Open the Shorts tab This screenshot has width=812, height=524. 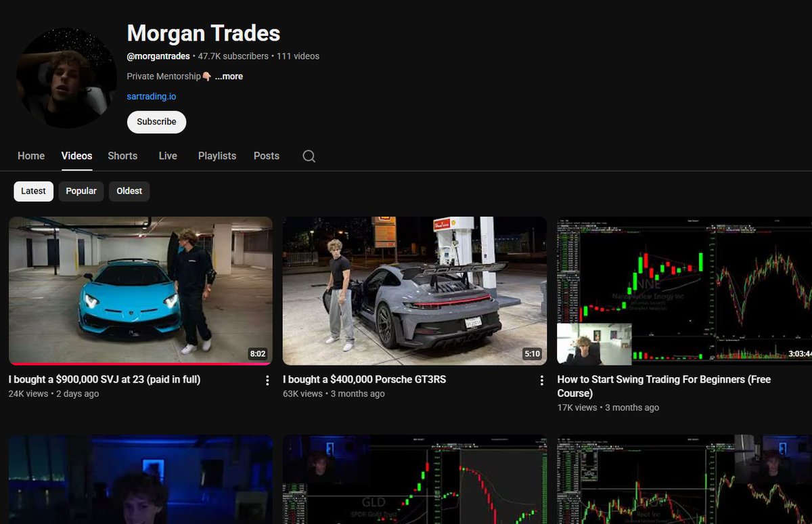tap(122, 156)
